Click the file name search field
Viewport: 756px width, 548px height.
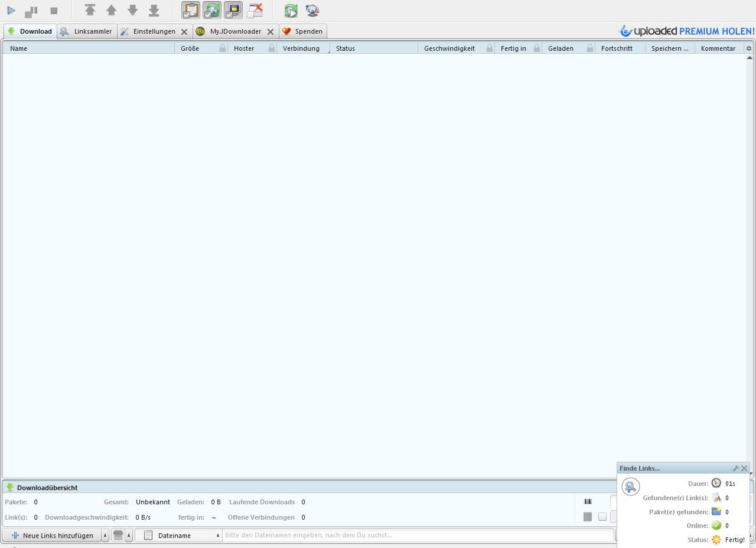coord(417,536)
